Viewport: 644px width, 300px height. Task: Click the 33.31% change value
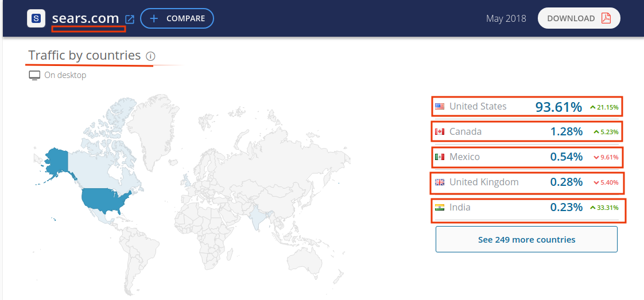coord(608,208)
